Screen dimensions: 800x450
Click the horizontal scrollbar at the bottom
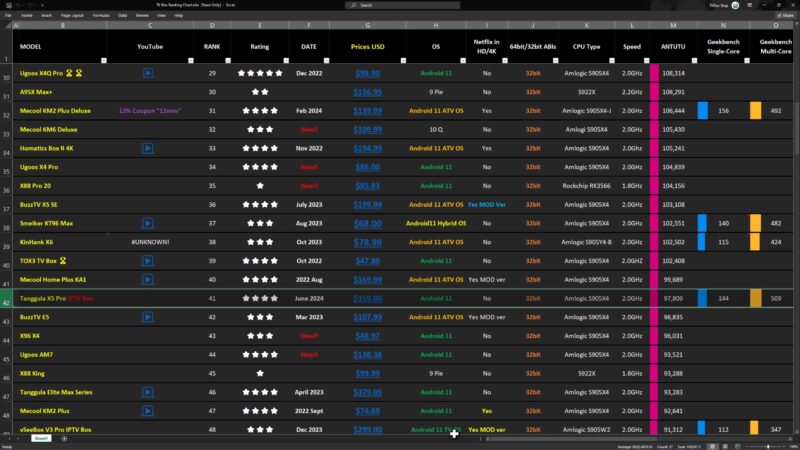click(571, 438)
